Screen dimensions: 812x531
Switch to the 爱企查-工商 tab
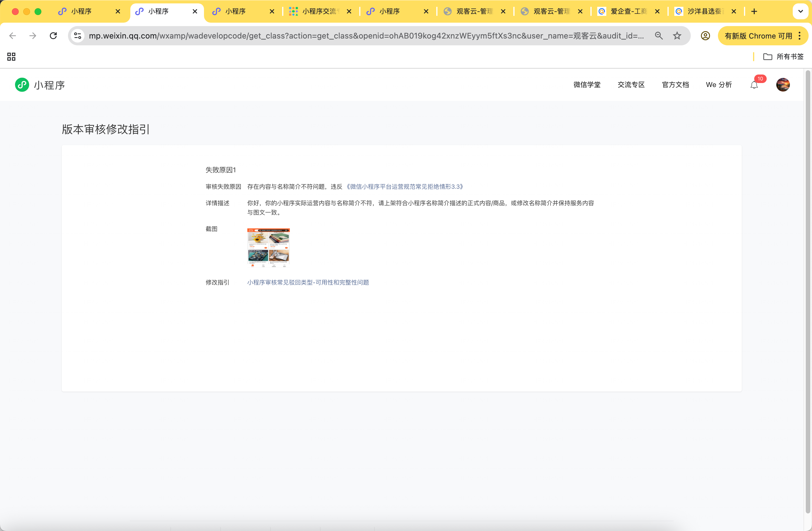(x=628, y=12)
